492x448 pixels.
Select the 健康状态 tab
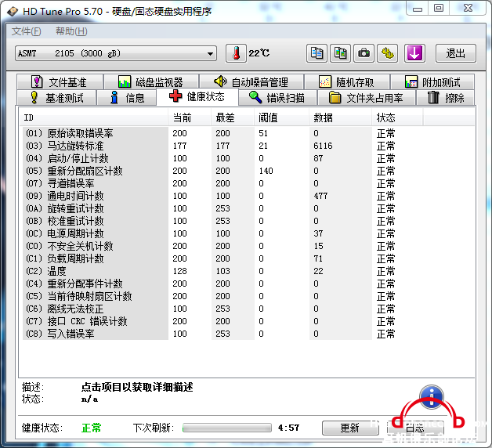197,96
